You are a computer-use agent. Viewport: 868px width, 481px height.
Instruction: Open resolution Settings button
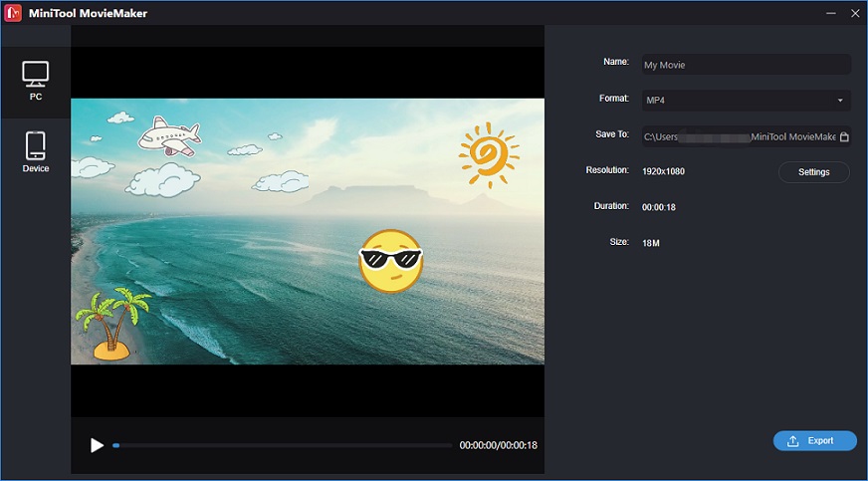tap(814, 172)
